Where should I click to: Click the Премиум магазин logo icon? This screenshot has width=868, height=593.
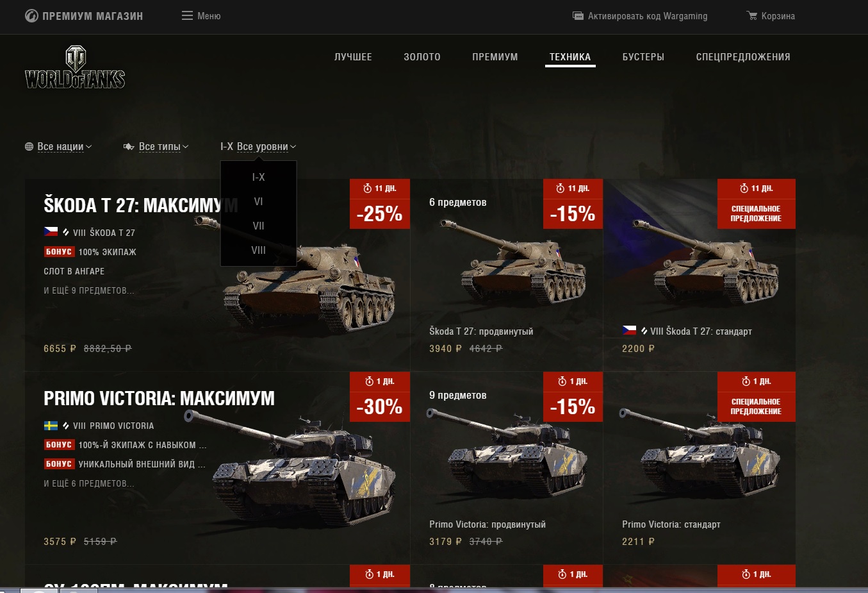[31, 16]
